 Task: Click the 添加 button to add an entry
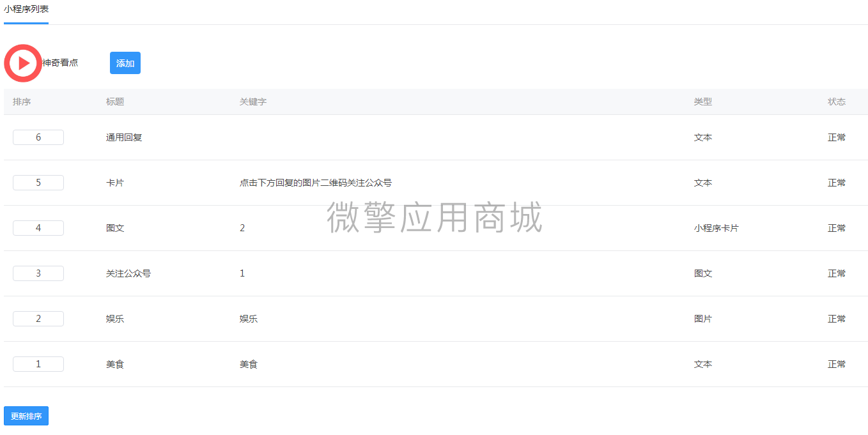[x=125, y=63]
